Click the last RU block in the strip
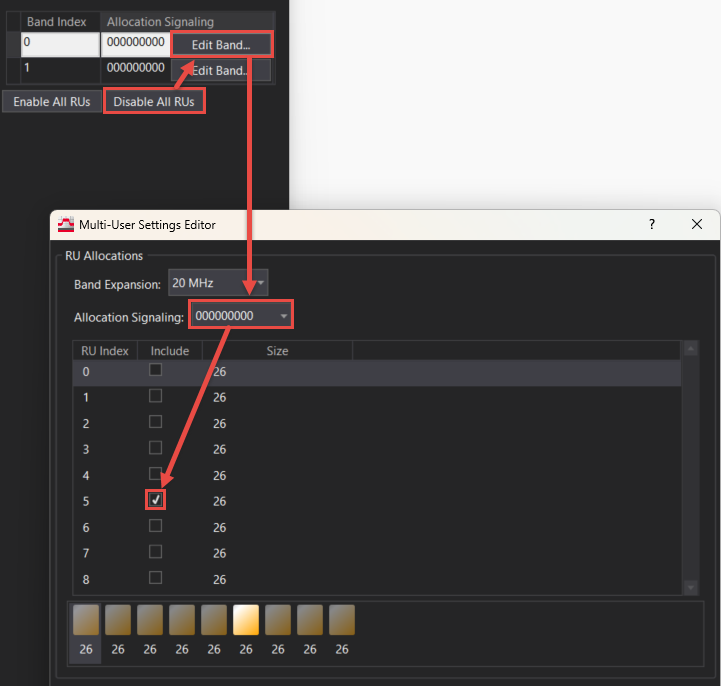721x686 pixels. click(342, 620)
